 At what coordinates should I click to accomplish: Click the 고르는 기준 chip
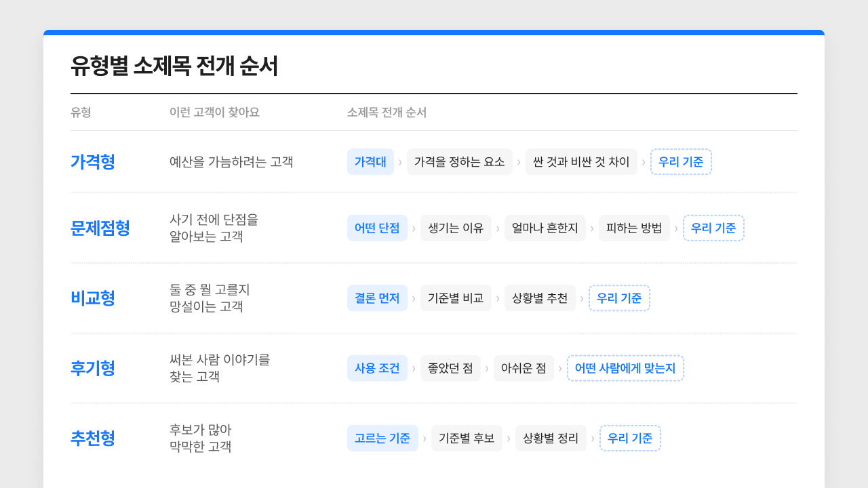point(382,439)
